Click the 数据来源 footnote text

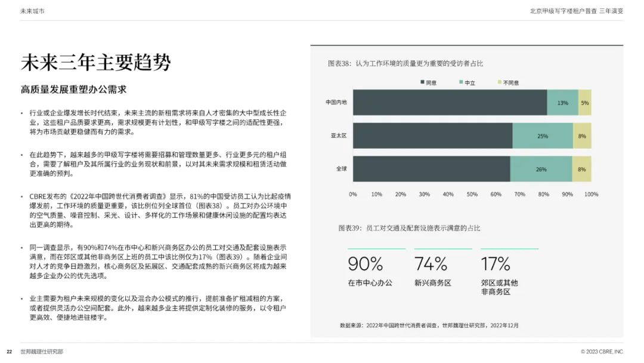[x=429, y=325]
